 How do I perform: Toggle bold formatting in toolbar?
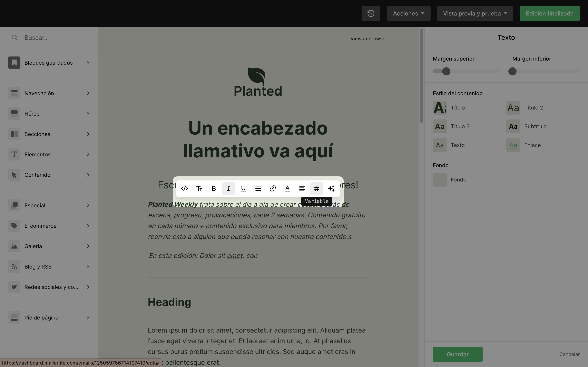[214, 188]
